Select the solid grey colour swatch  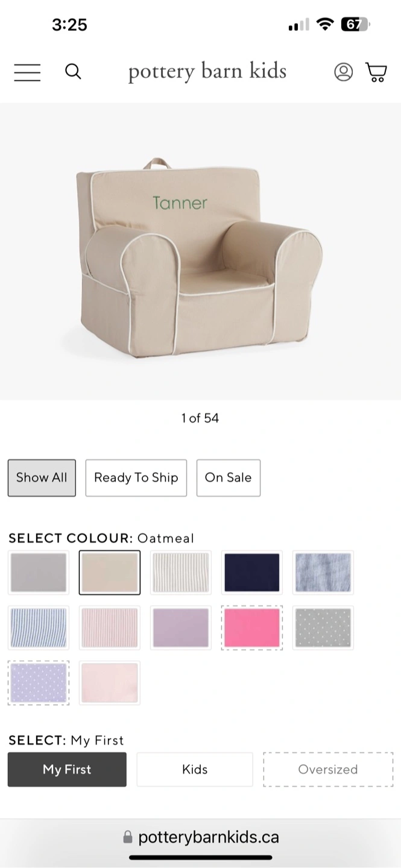[x=39, y=573]
